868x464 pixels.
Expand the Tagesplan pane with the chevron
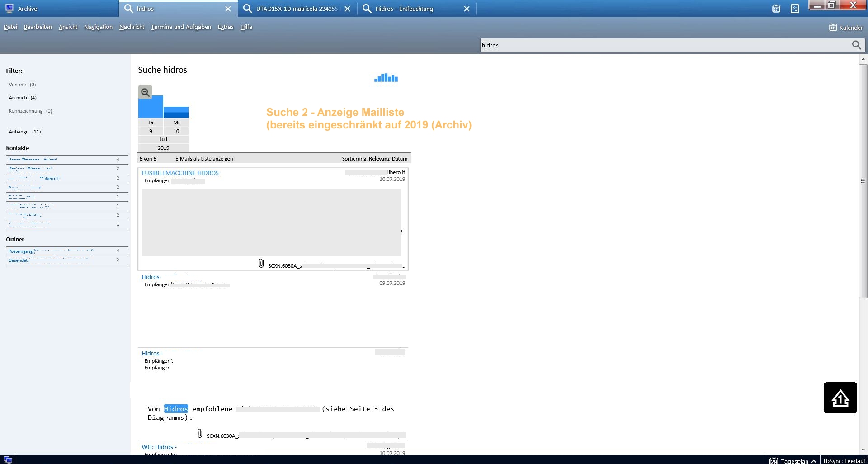[814, 461]
